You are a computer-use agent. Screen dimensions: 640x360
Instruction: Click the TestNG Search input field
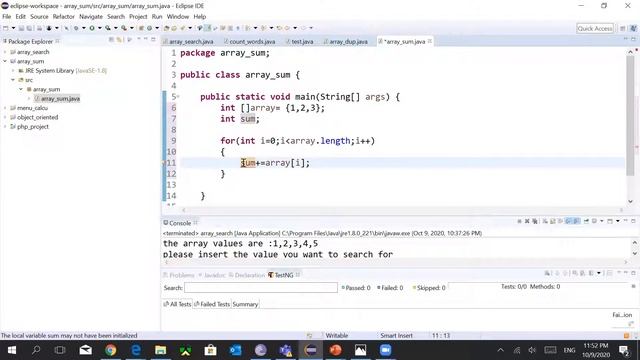click(x=261, y=288)
